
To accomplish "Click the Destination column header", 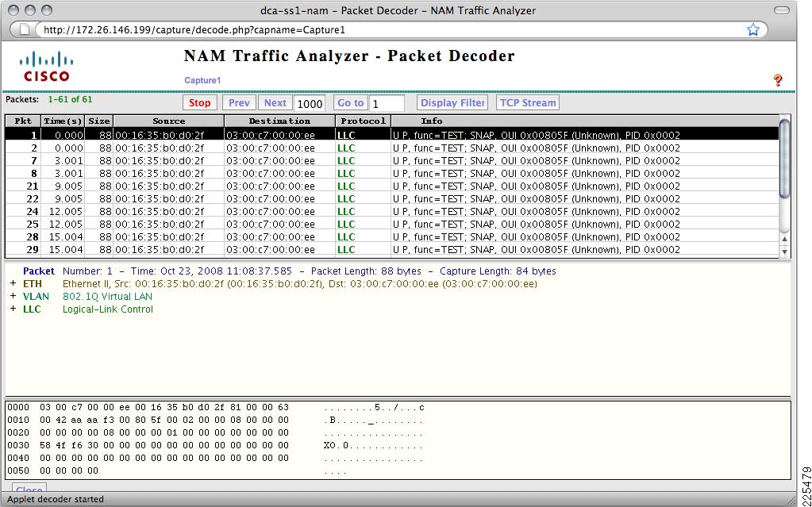I will (x=279, y=121).
